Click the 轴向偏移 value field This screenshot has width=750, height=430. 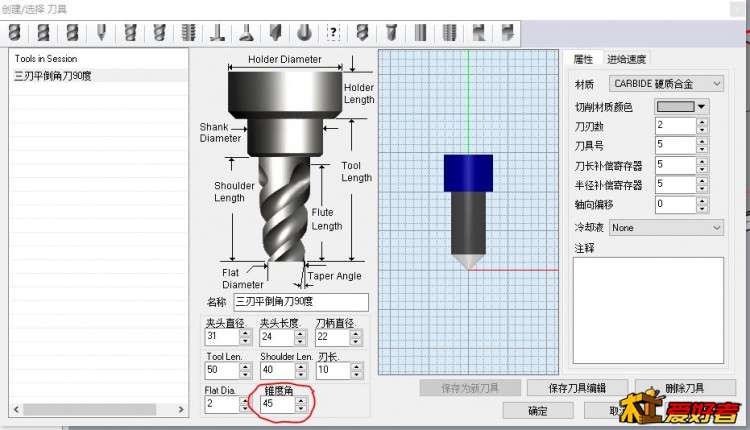coord(675,205)
